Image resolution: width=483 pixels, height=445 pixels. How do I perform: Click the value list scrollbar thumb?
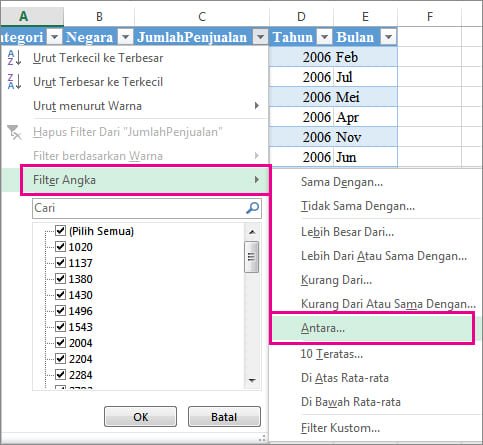pos(252,257)
